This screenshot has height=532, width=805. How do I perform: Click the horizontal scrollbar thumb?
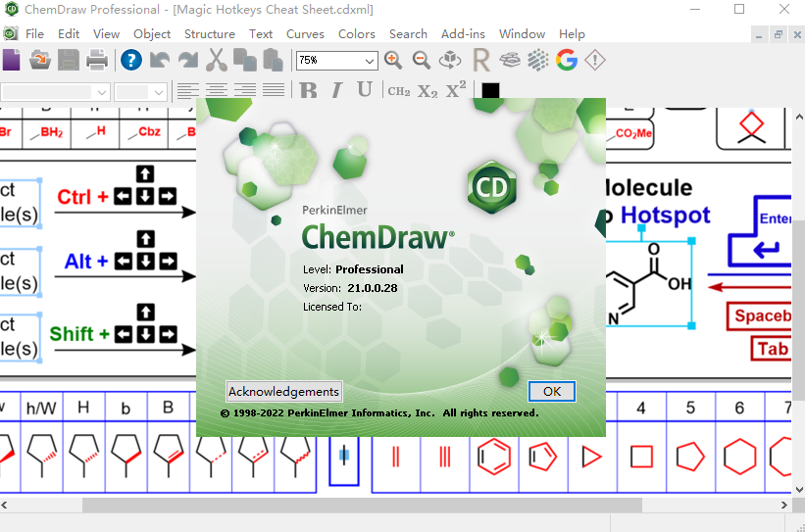(362, 505)
